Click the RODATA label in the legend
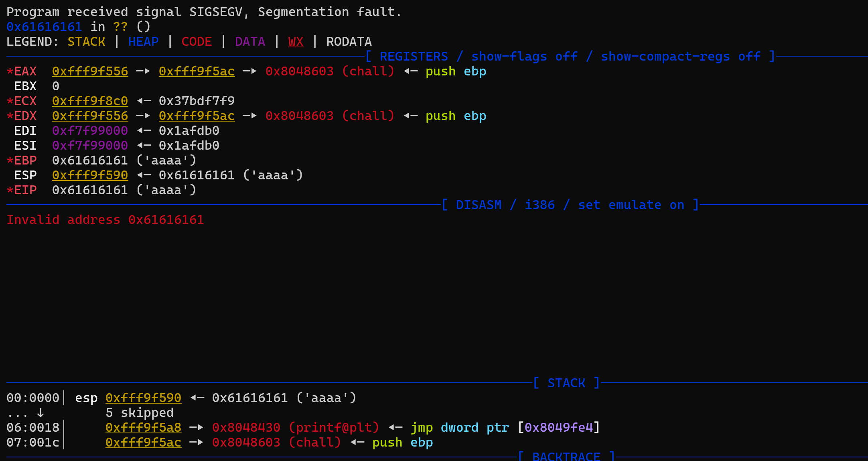 349,42
